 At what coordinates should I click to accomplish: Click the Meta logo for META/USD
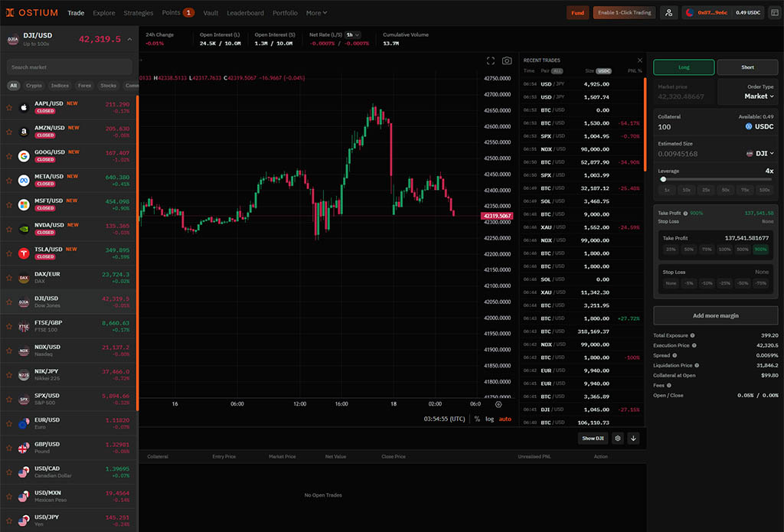coord(24,180)
